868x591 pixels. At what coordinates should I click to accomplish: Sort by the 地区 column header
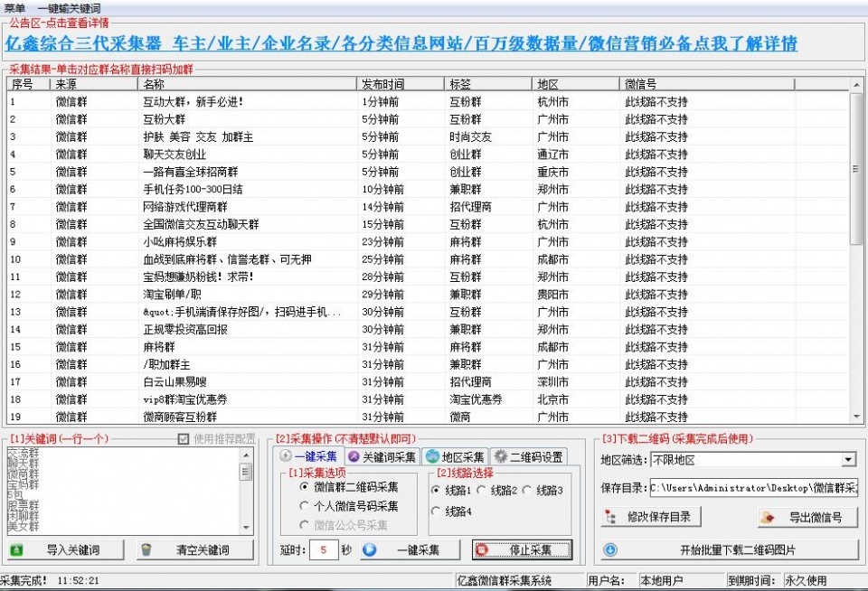[576, 84]
